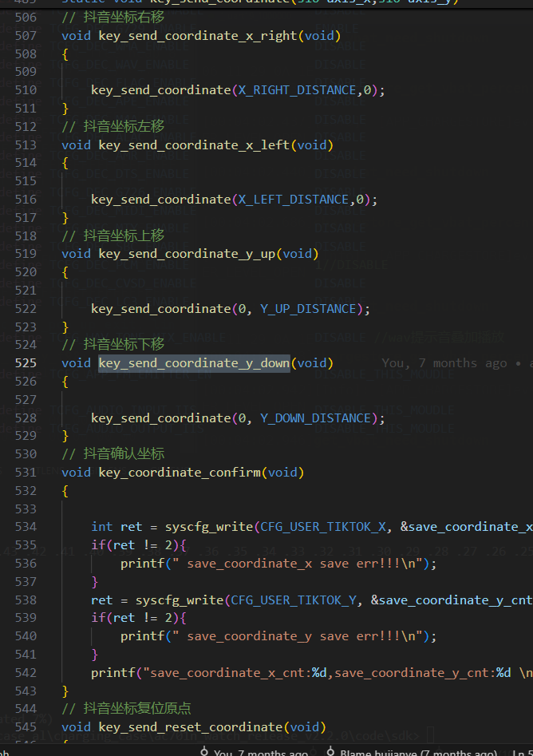Screen dimensions: 533x756
Task: Click the comment '// 抖音坐标上移'
Action: (113, 236)
